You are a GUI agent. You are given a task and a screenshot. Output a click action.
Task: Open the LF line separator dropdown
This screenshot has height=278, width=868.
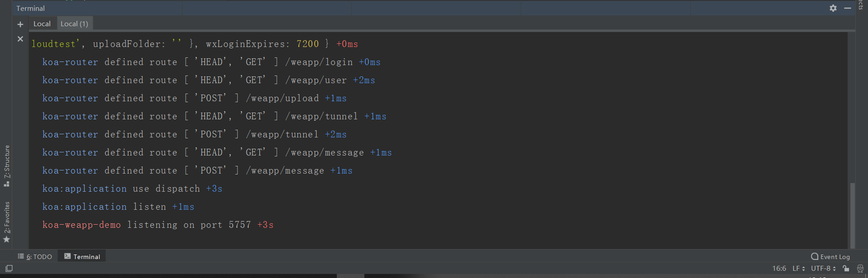[x=798, y=269]
